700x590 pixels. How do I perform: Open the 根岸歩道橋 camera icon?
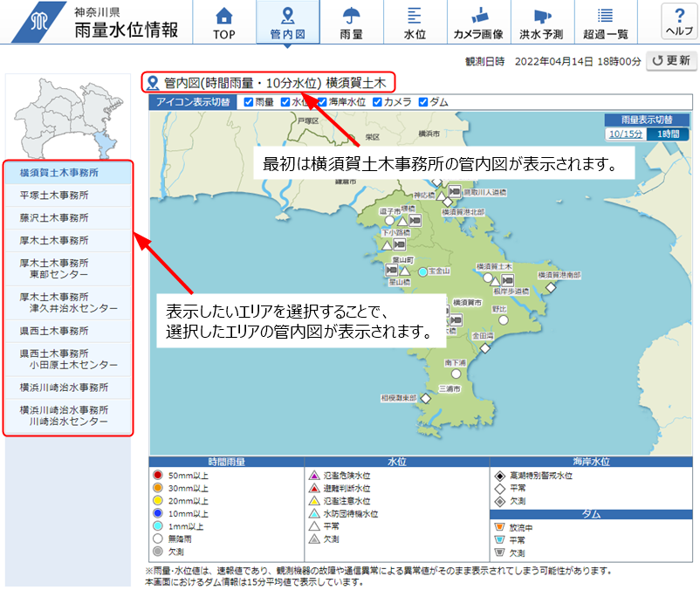pos(508,280)
